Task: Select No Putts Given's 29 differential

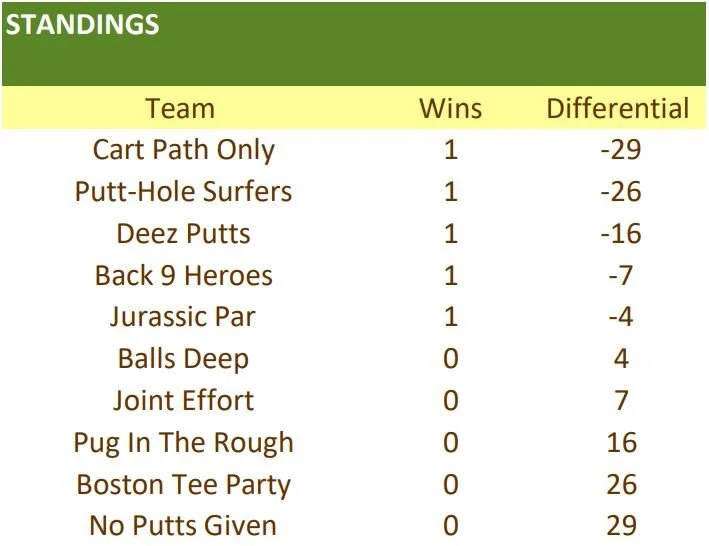Action: (622, 526)
